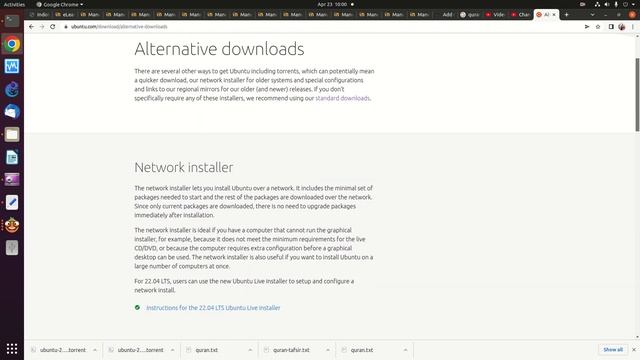Launch LibreOffice Writer from dock

(x=12, y=157)
